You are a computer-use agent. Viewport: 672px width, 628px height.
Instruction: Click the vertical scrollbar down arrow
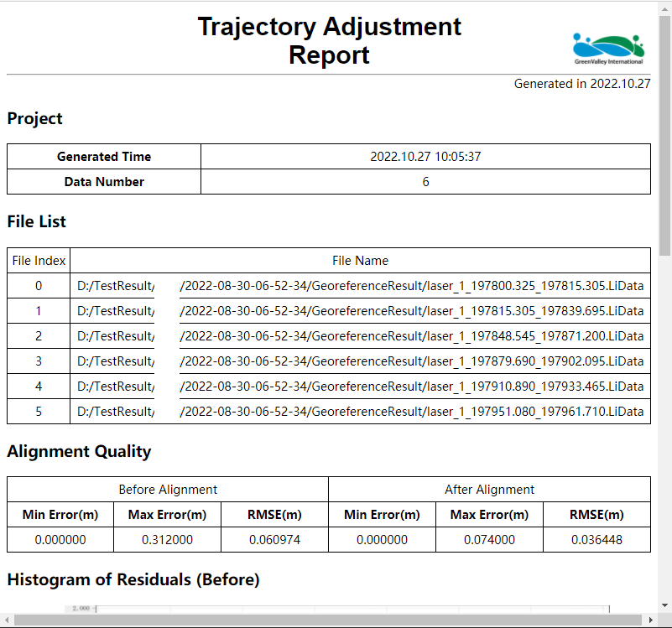tap(664, 605)
